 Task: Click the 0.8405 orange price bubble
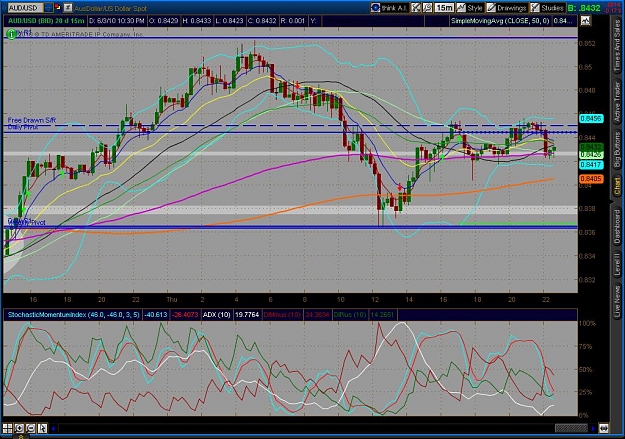[x=591, y=179]
